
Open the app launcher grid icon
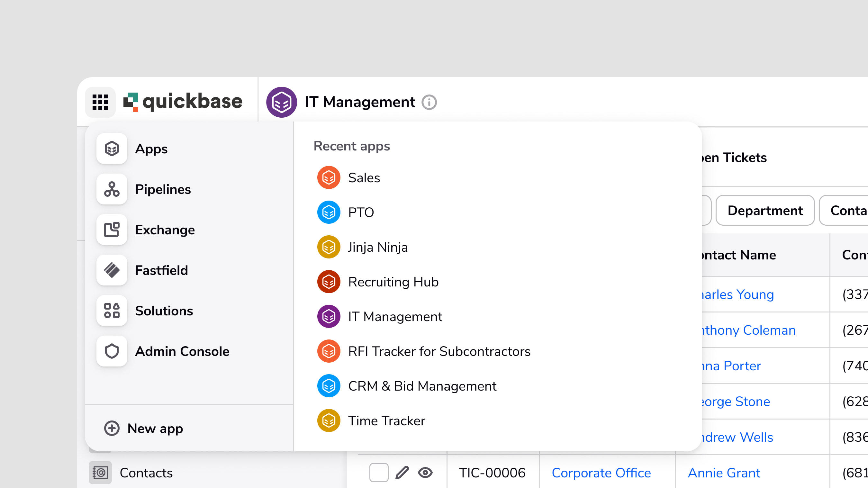100,102
